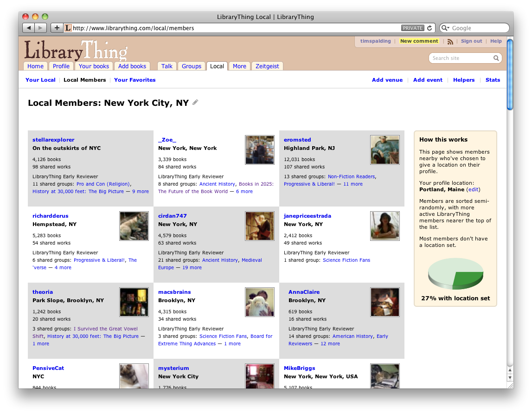Reload the page with the refresh icon
532x414 pixels.
click(429, 28)
